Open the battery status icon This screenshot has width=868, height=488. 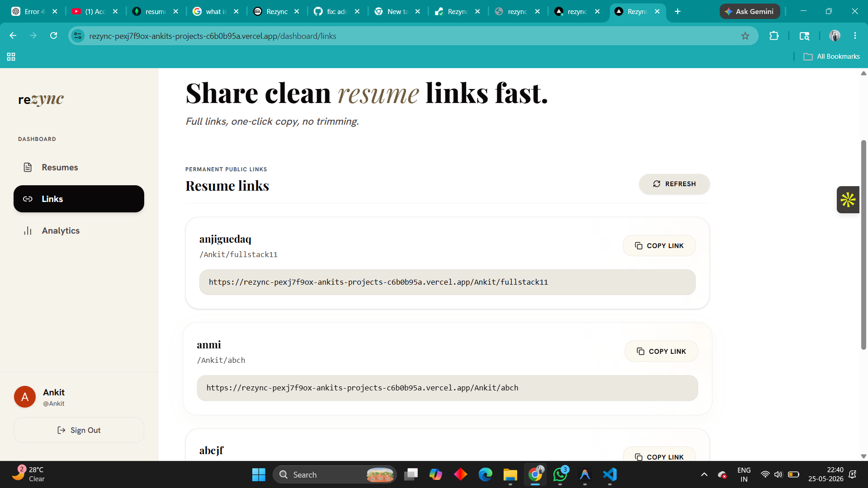click(793, 474)
